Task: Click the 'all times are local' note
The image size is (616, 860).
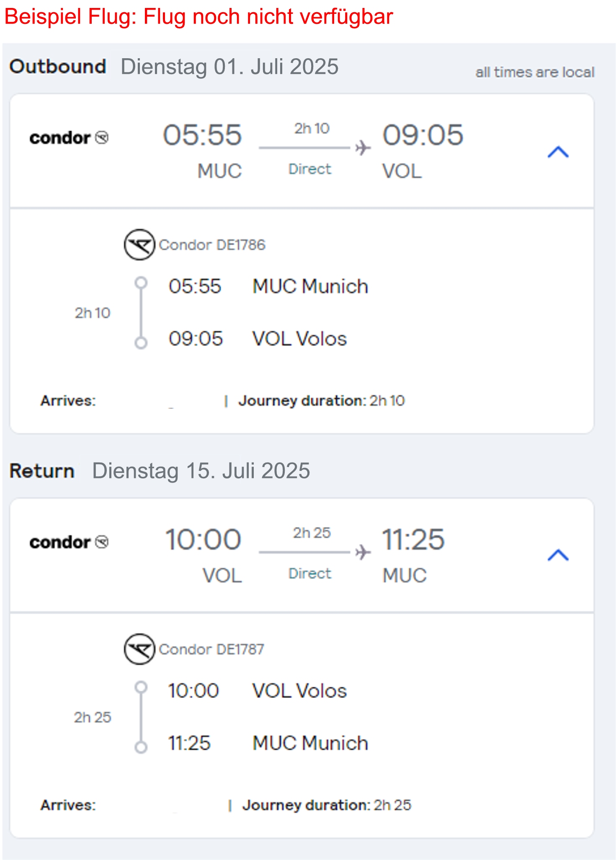Action: coord(535,72)
